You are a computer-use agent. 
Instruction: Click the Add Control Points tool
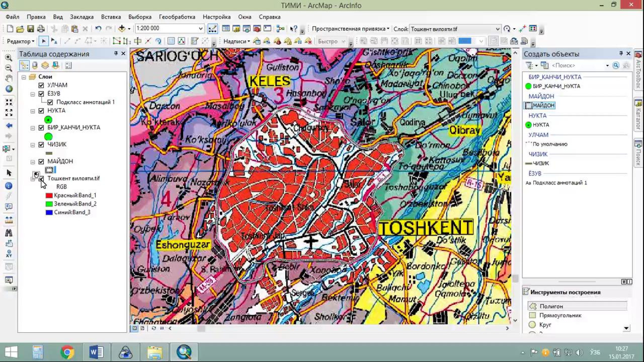(522, 29)
